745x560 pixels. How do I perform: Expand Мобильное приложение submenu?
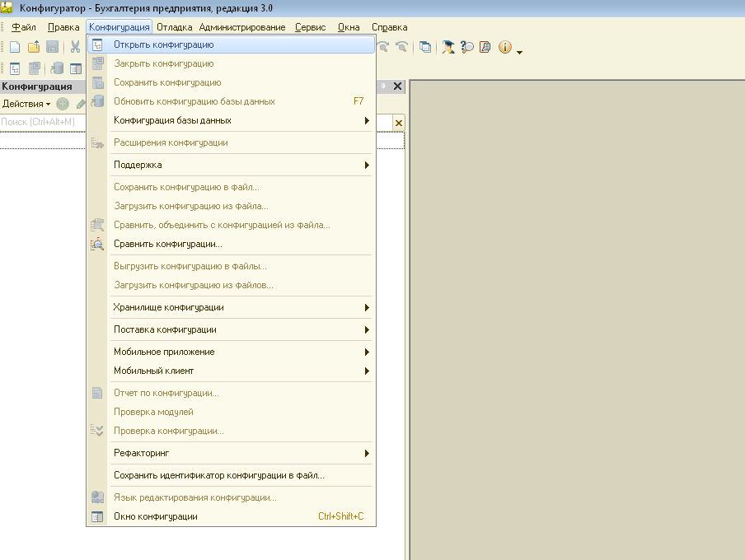click(x=231, y=352)
